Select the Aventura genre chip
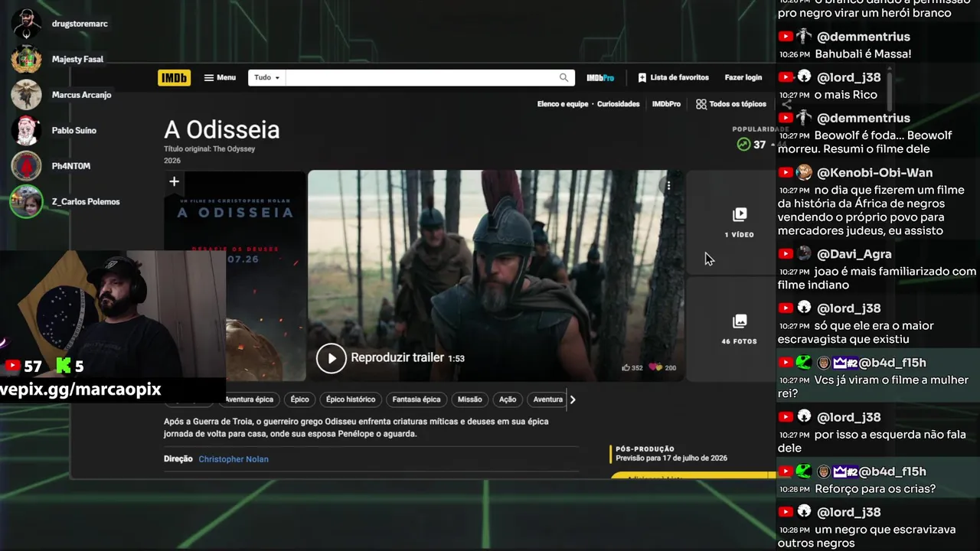 coord(547,399)
